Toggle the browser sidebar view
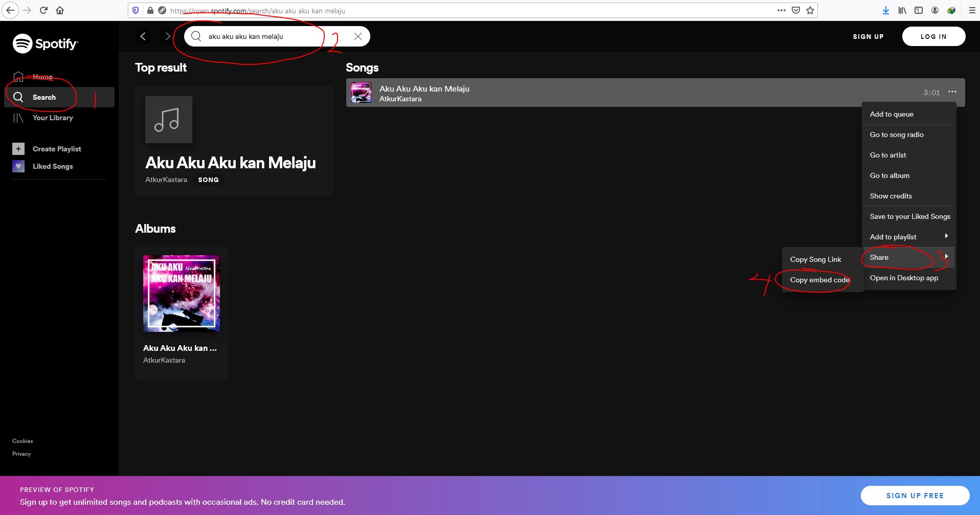This screenshot has height=515, width=980. pos(918,10)
